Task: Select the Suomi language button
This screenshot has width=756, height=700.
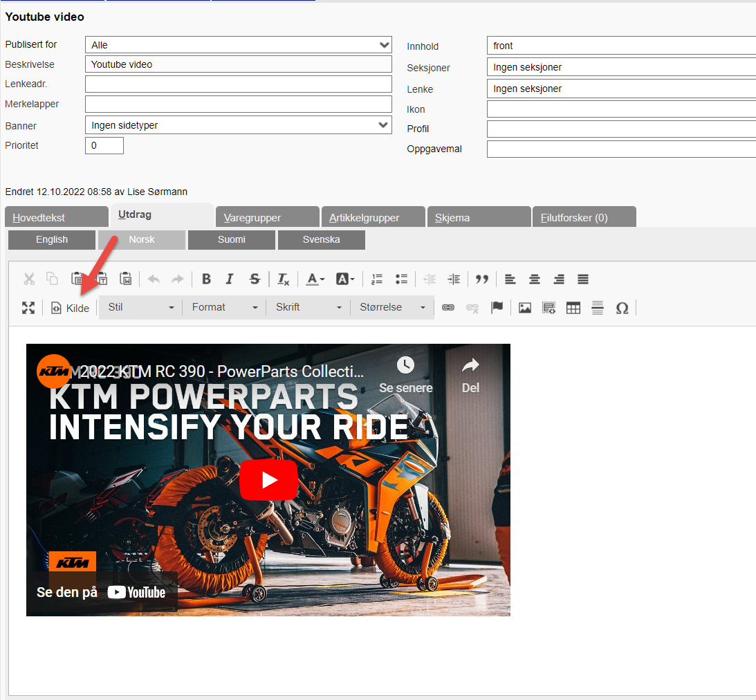Action: pyautogui.click(x=232, y=239)
